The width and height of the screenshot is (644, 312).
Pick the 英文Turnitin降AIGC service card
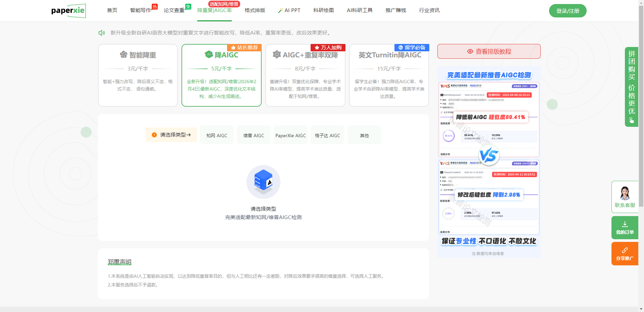pyautogui.click(x=389, y=75)
